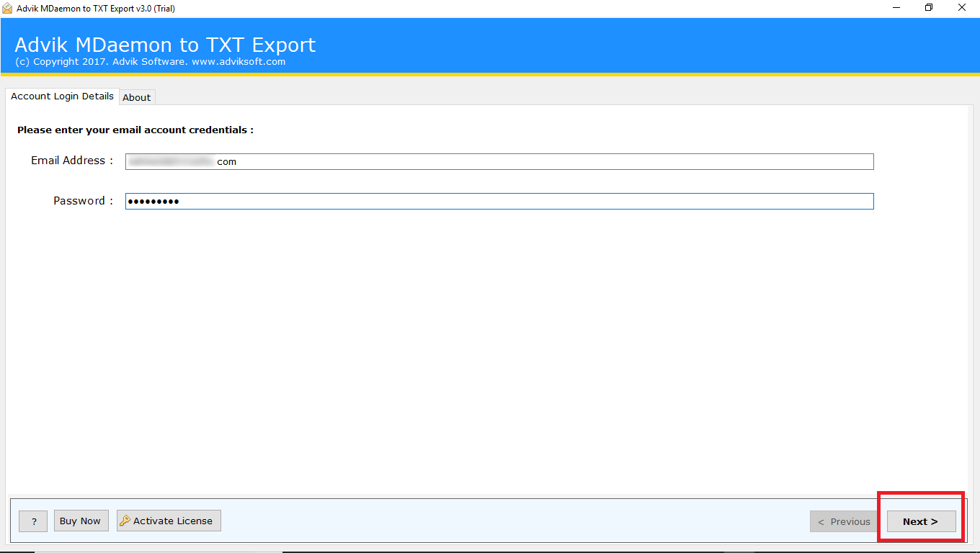Image resolution: width=980 pixels, height=553 pixels.
Task: Open the About tab
Action: coord(137,97)
